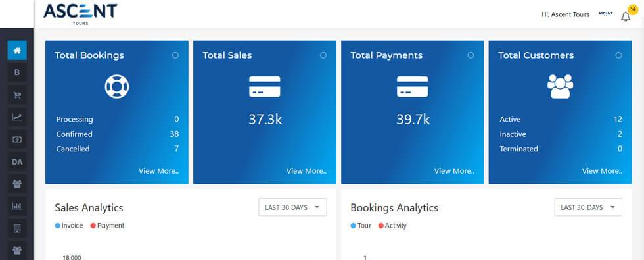Toggle the circle on the Total Sales card
Image resolution: width=644 pixels, height=260 pixels.
(x=323, y=55)
